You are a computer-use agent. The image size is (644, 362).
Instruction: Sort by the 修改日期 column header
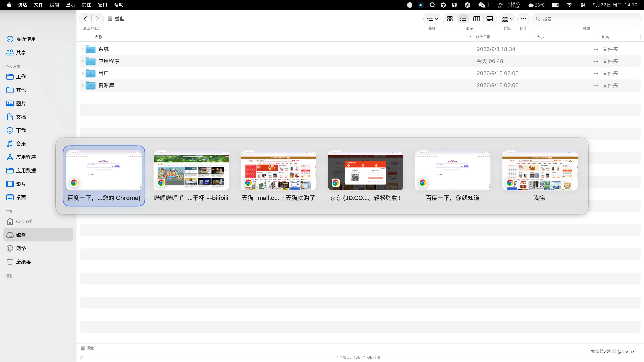[483, 37]
